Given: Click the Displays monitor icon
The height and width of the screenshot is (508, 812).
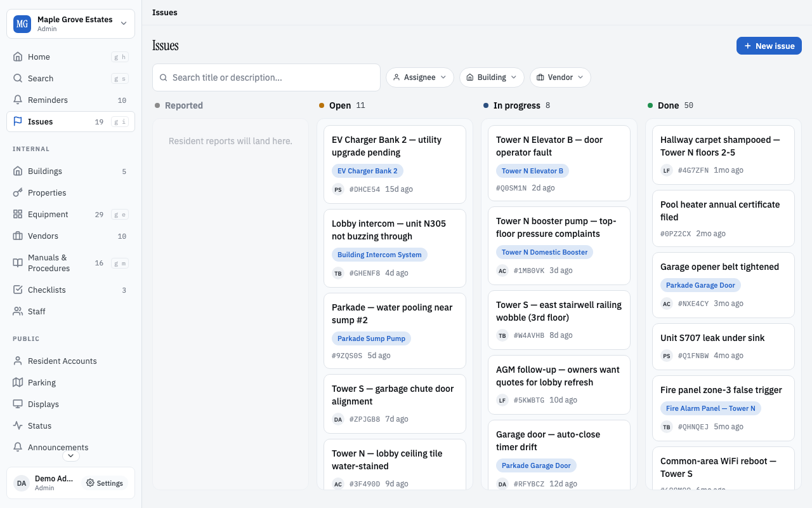Looking at the screenshot, I should tap(18, 404).
